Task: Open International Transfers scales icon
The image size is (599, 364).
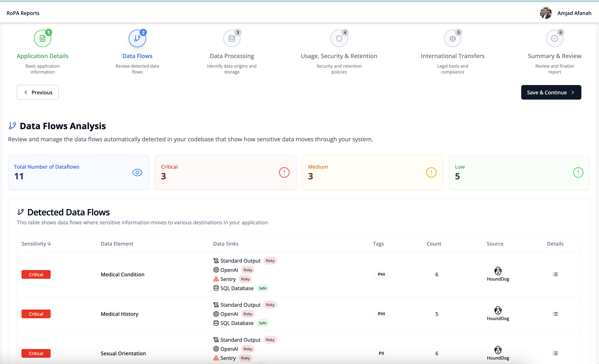Action: point(452,38)
